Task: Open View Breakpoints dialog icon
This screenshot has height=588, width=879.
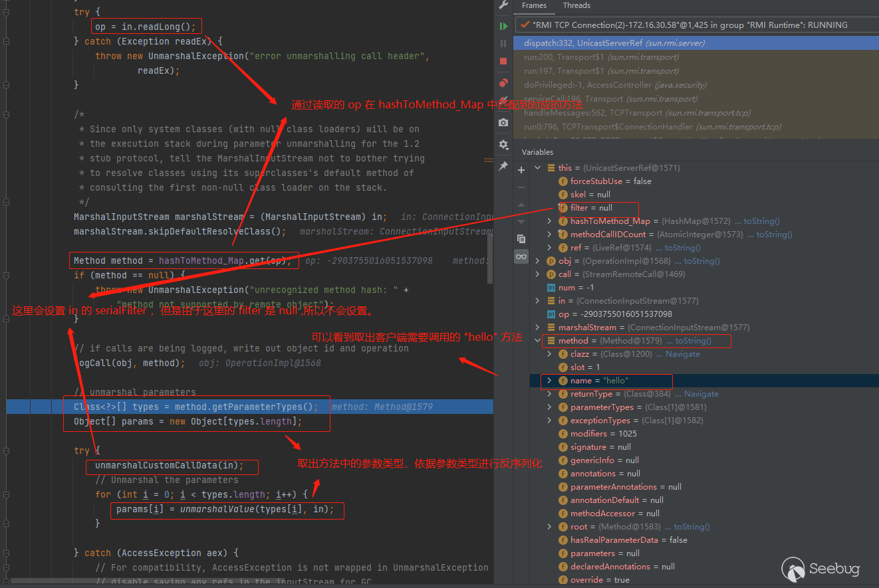Action: point(503,83)
